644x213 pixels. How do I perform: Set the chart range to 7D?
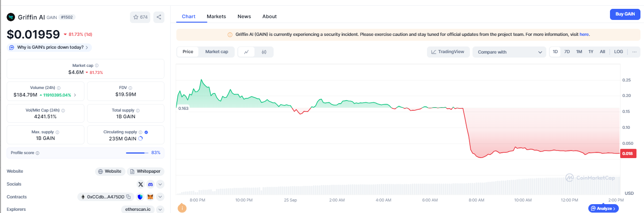click(x=567, y=52)
